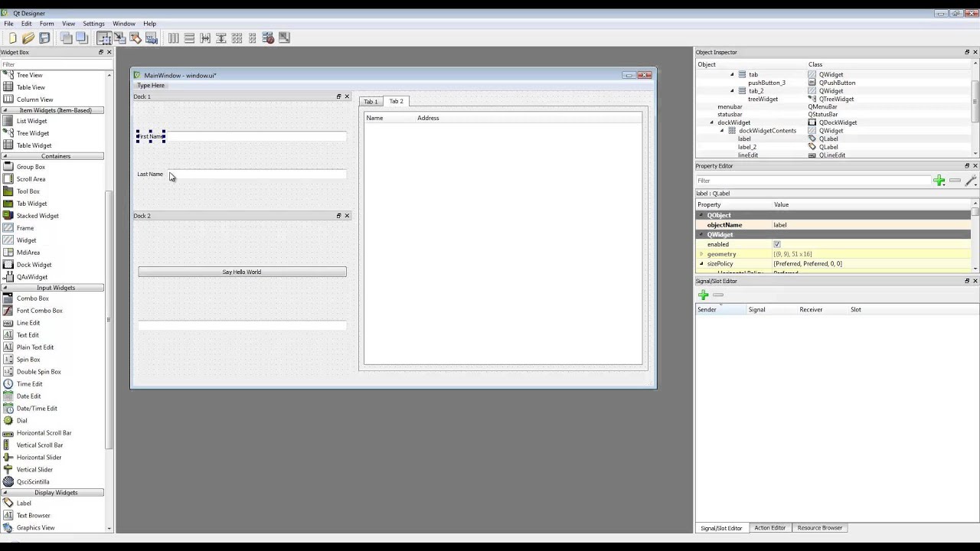Open the wrench configure icon in Property Editor
The width and height of the screenshot is (980, 551).
pos(970,181)
